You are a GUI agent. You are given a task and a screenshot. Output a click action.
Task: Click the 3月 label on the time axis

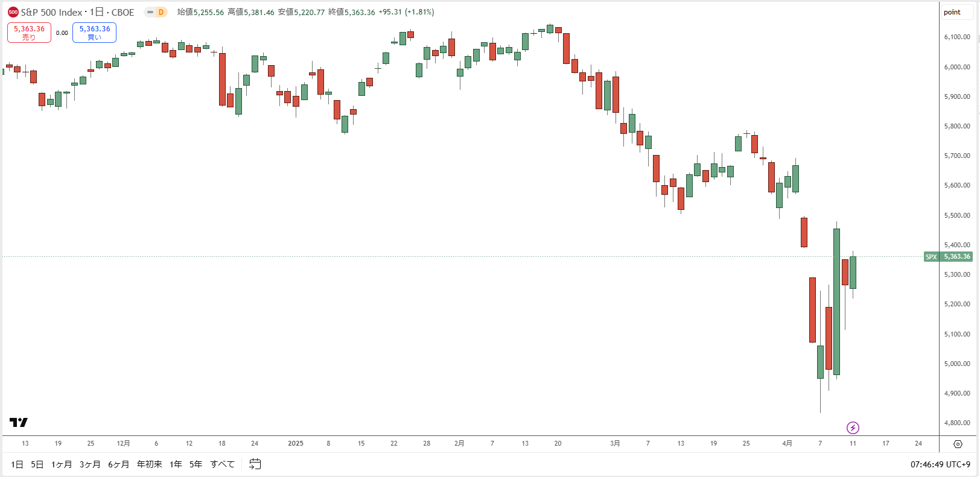(x=615, y=443)
